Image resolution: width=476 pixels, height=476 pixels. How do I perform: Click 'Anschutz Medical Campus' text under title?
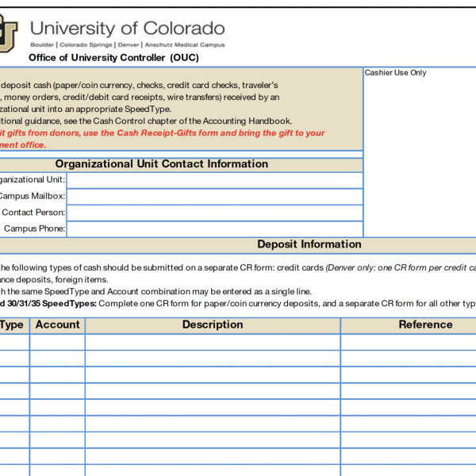point(185,45)
